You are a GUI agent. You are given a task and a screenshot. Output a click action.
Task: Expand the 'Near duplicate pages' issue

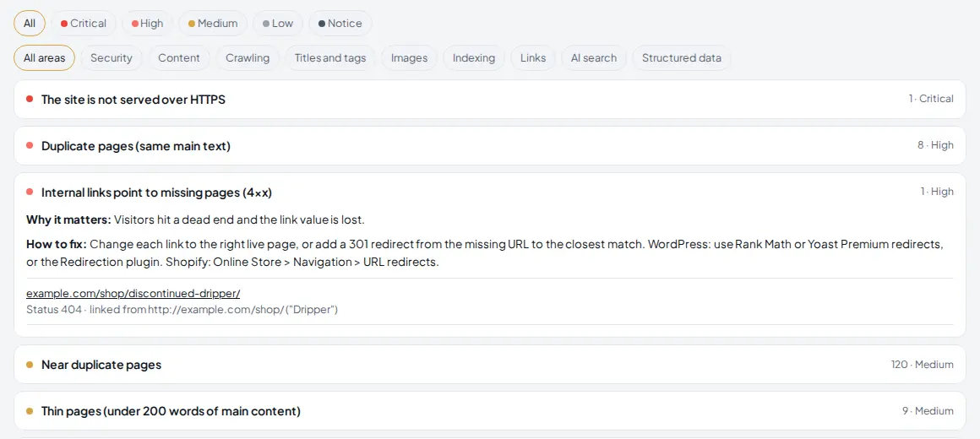(489, 365)
